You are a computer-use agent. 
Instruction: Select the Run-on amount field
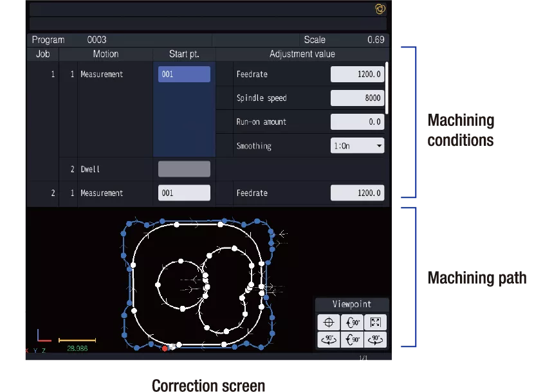coord(357,121)
